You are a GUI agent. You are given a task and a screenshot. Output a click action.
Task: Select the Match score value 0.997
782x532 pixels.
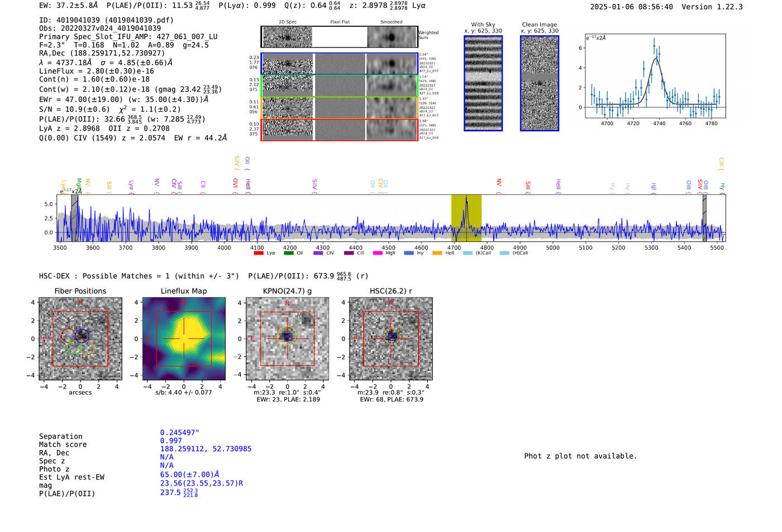[x=171, y=440]
